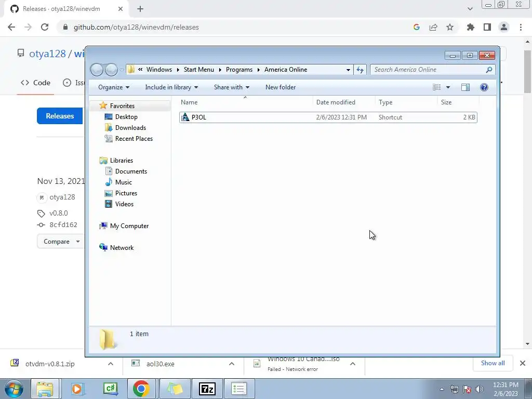
Task: Close the Releases winevdm tab
Action: pos(121,9)
